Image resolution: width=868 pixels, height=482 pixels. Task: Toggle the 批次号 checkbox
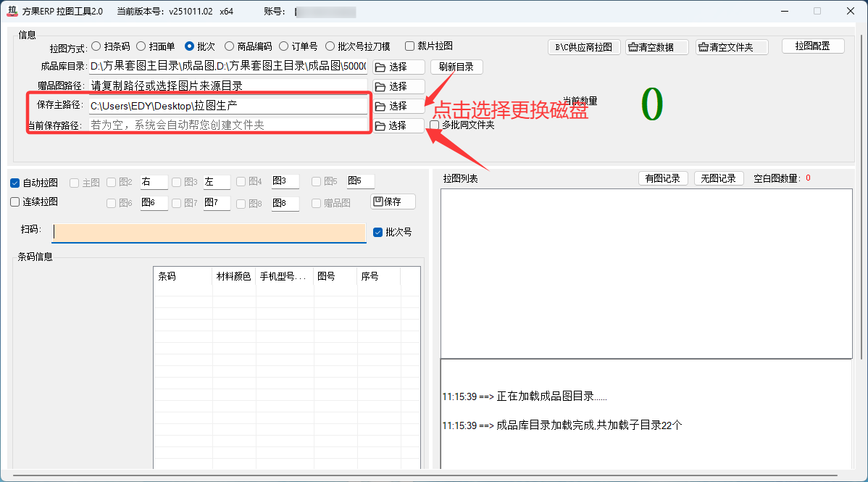(378, 232)
